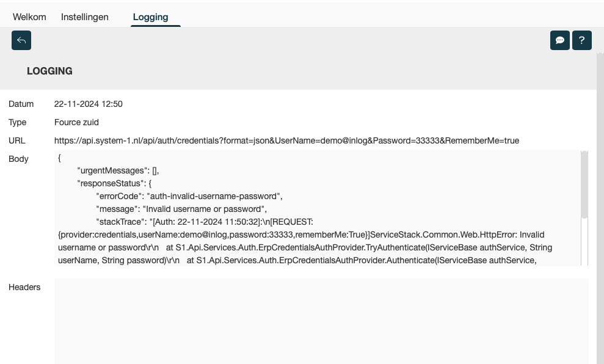Open the chat speech bubble icon
Viewport: 604px width, 364px height.
tap(560, 40)
